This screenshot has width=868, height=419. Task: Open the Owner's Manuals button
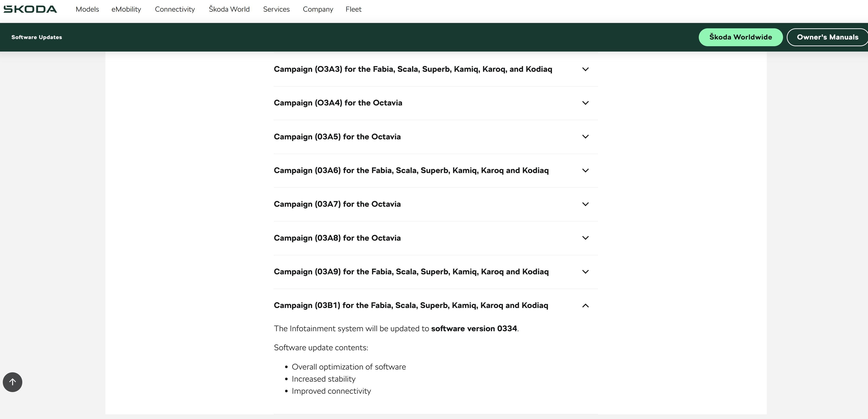pos(827,37)
